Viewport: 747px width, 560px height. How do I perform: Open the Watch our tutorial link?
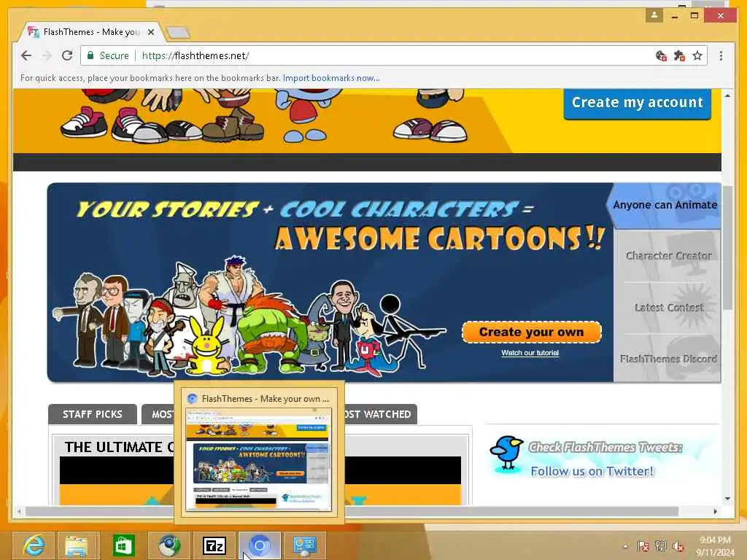(x=530, y=353)
